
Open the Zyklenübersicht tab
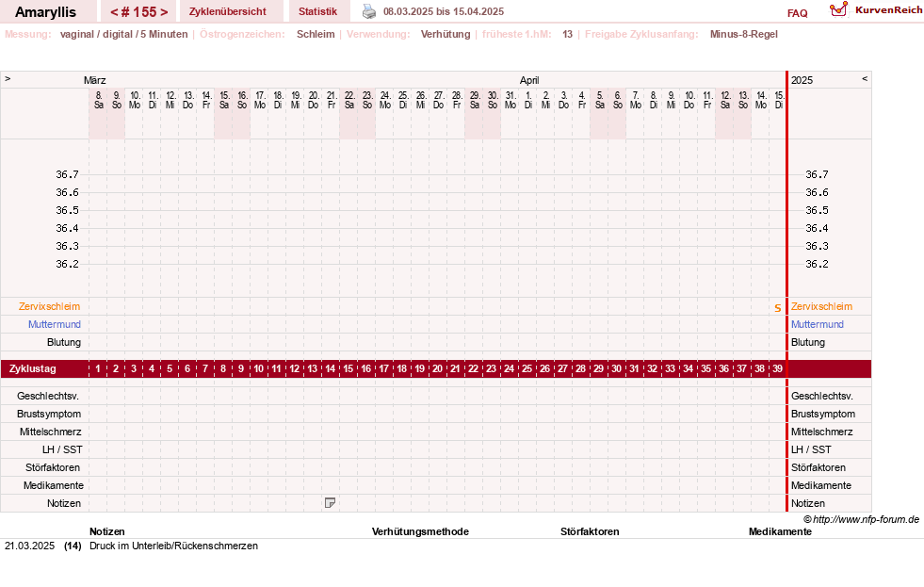pyautogui.click(x=227, y=11)
